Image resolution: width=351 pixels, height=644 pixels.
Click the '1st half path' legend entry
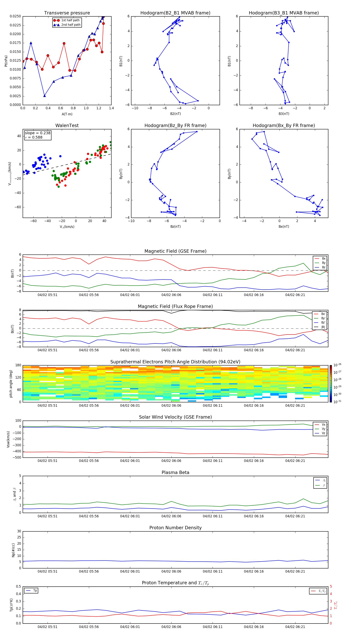(67, 20)
